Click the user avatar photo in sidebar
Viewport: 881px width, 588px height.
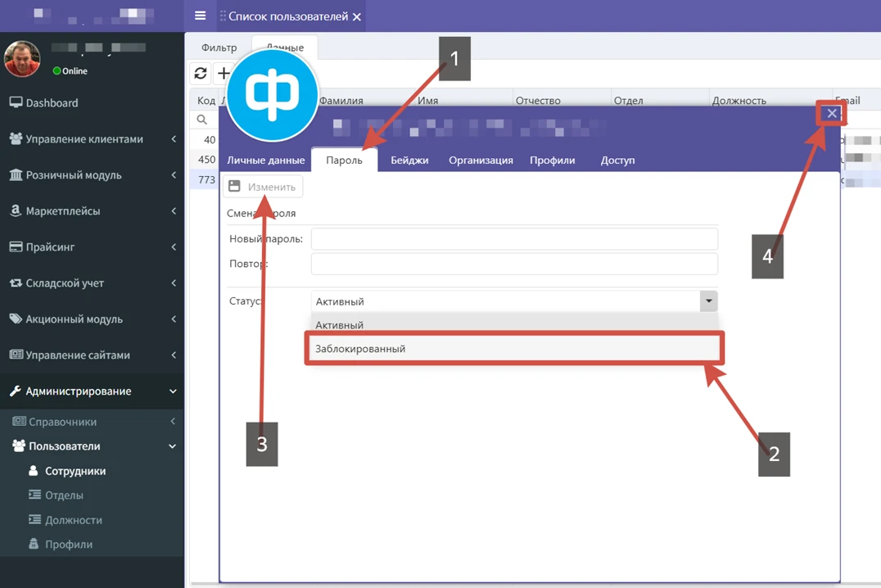[22, 59]
